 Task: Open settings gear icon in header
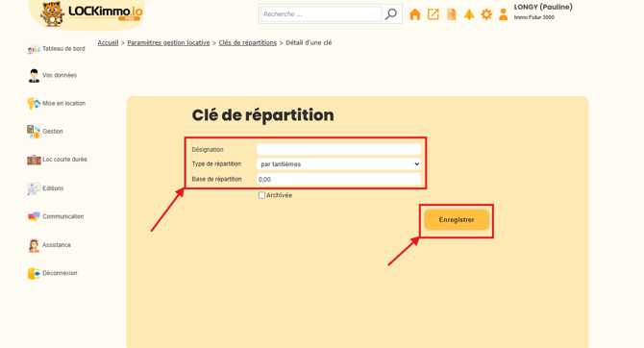tap(486, 14)
